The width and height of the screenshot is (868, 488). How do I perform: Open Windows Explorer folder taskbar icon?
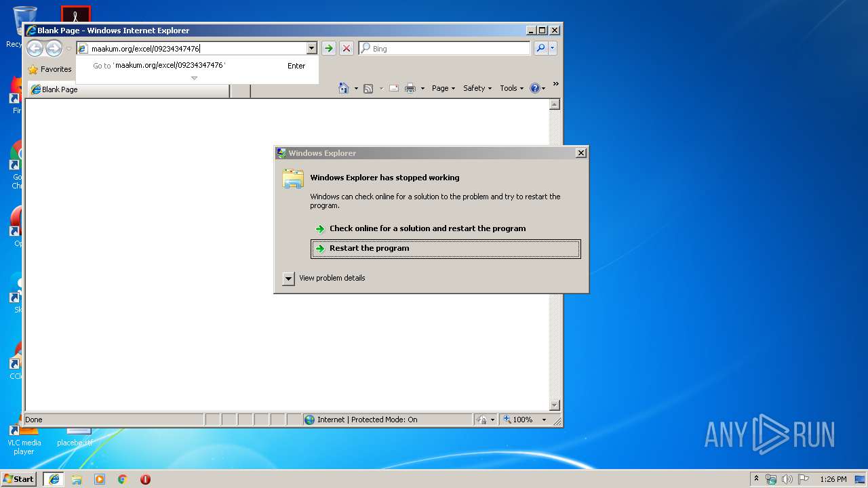tap(77, 479)
